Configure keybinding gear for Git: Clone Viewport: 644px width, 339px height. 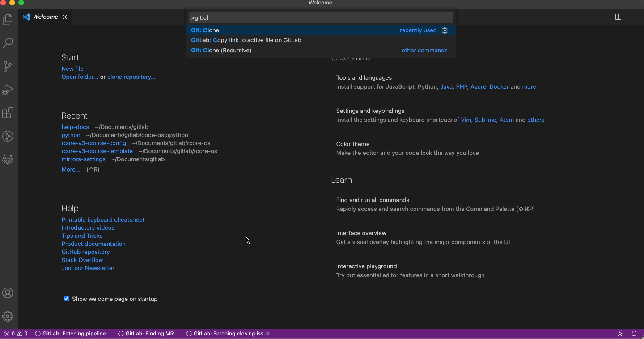pos(445,30)
